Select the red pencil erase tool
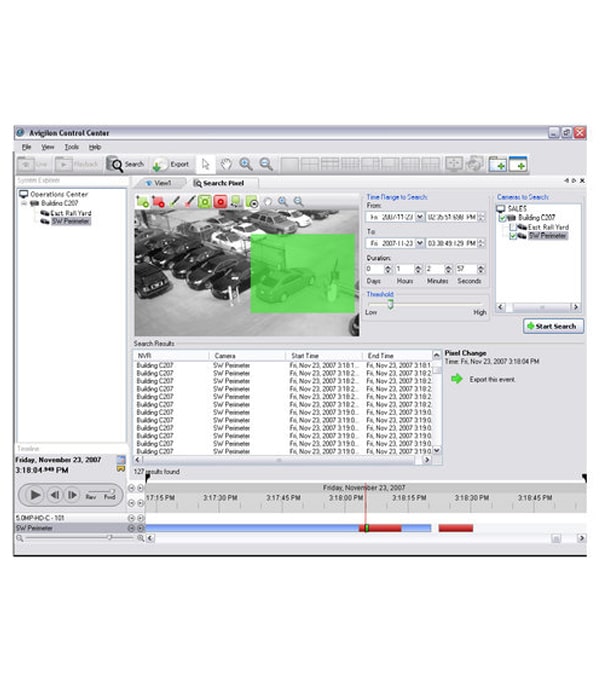Viewport: 600px width, 700px height. coord(190,202)
